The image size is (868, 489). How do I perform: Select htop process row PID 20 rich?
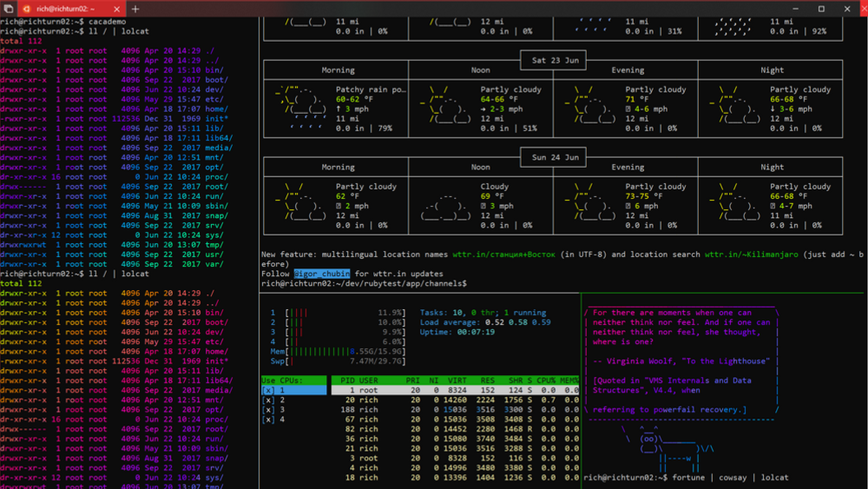pyautogui.click(x=455, y=400)
